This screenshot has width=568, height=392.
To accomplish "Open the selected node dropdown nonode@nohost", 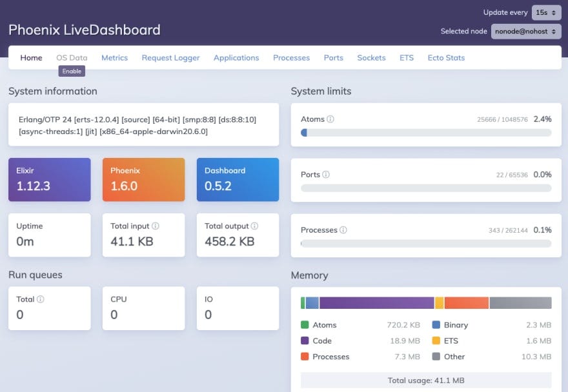I will point(526,31).
